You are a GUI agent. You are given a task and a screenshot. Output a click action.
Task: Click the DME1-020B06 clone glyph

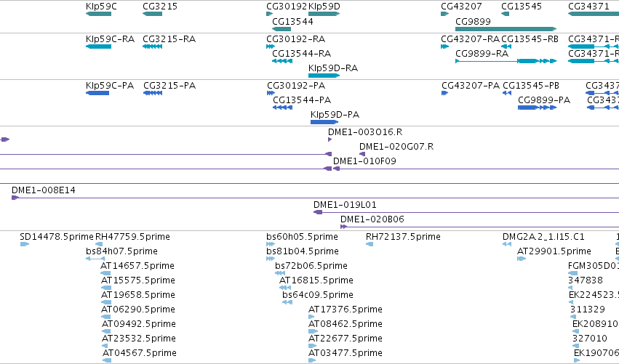coord(344,227)
